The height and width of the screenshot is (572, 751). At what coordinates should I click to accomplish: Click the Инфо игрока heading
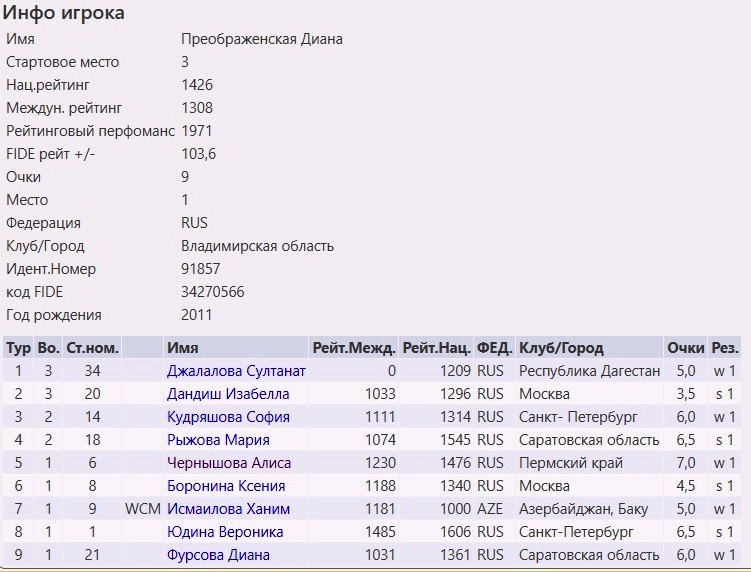[63, 13]
